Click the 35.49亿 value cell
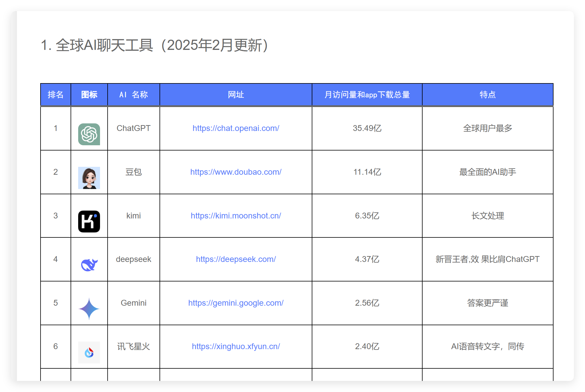This screenshot has height=392, width=585. click(x=367, y=128)
